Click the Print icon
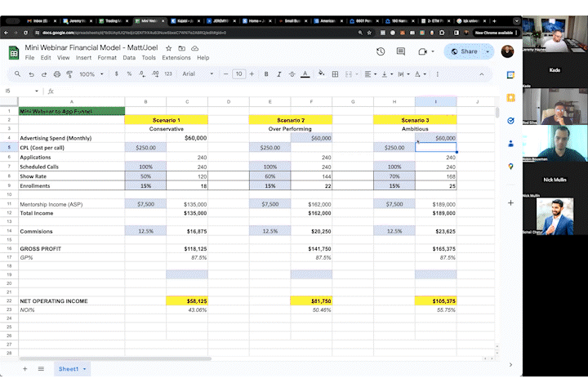Screen dimensions: 588x392 coord(57,74)
